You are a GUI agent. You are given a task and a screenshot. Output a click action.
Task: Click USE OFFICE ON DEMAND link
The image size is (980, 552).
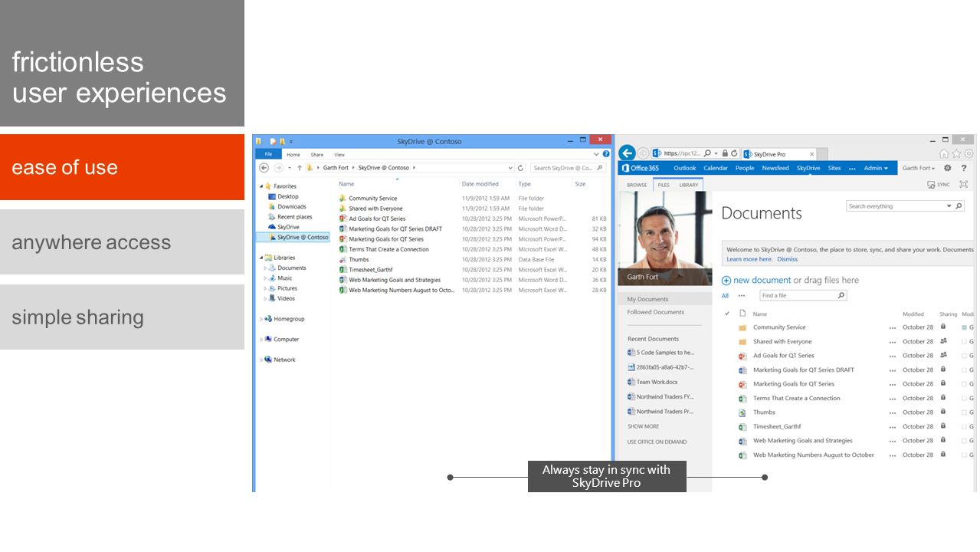(657, 442)
